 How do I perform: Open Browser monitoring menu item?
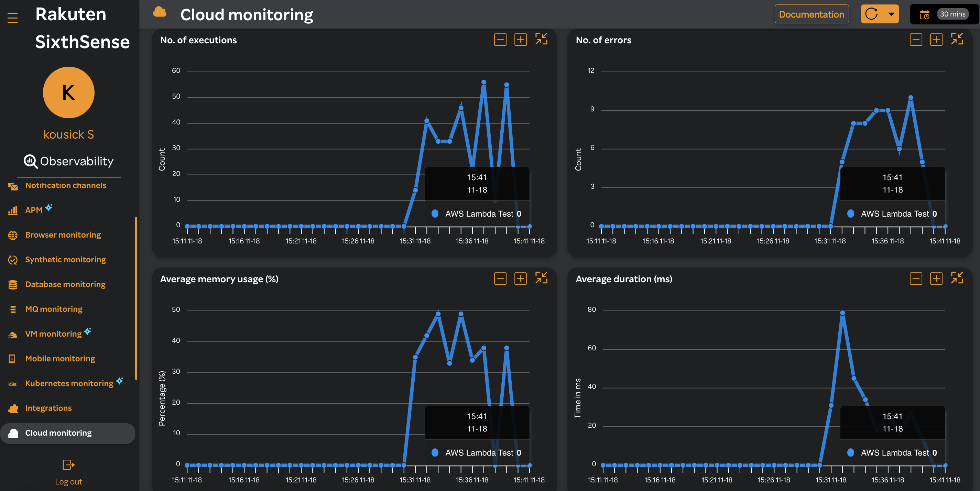(63, 234)
